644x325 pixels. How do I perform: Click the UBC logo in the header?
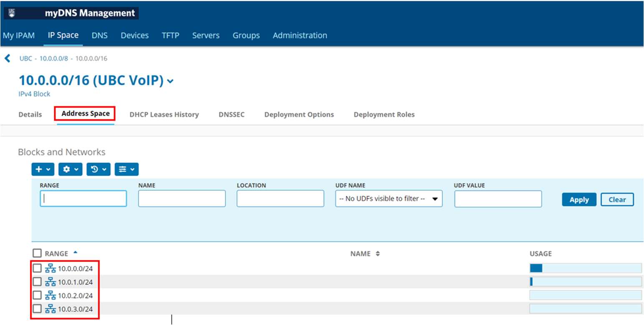click(11, 13)
